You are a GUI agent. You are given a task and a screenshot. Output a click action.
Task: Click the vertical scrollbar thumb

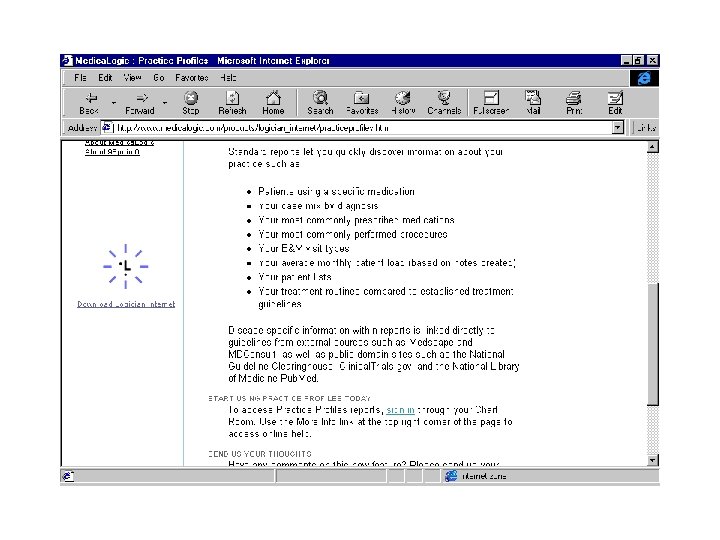652,344
